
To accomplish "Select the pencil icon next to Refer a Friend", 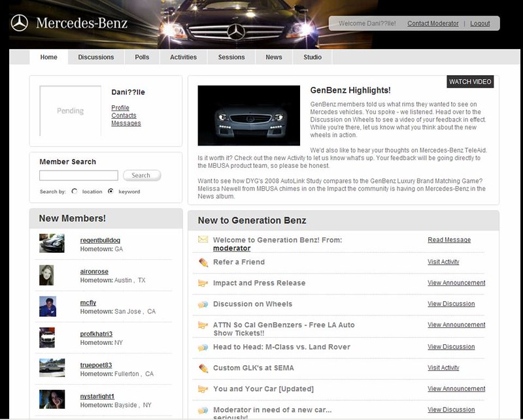I will tap(203, 262).
